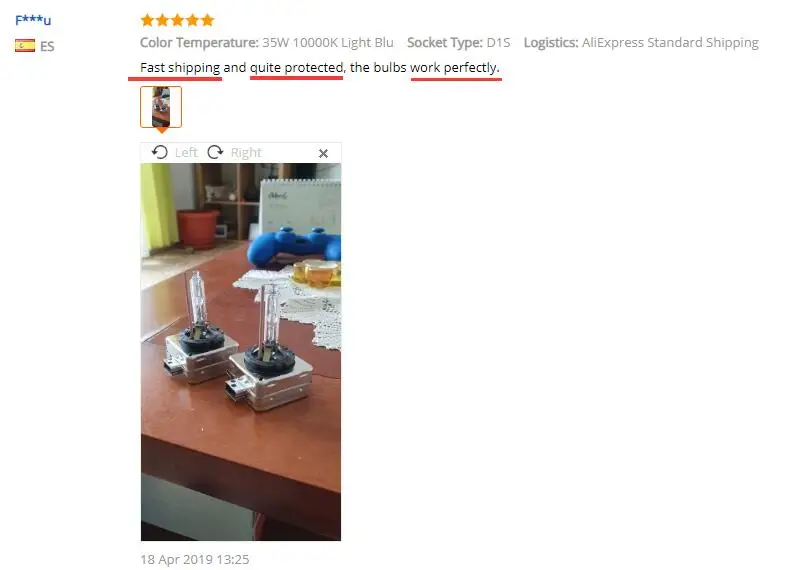This screenshot has height=570, width=800.
Task: Close the enlarged review photo viewer
Action: click(323, 153)
